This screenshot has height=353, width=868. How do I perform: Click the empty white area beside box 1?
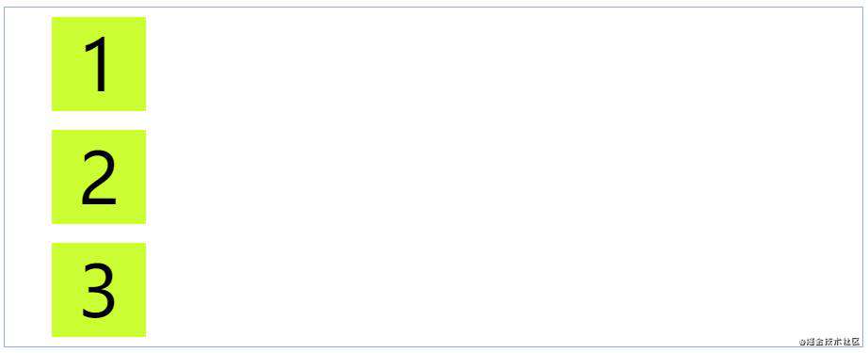504,64
